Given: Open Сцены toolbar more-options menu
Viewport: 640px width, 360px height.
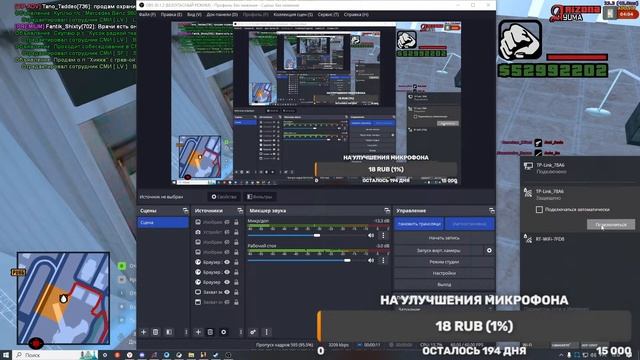Looking at the screenshot, I should point(186,332).
